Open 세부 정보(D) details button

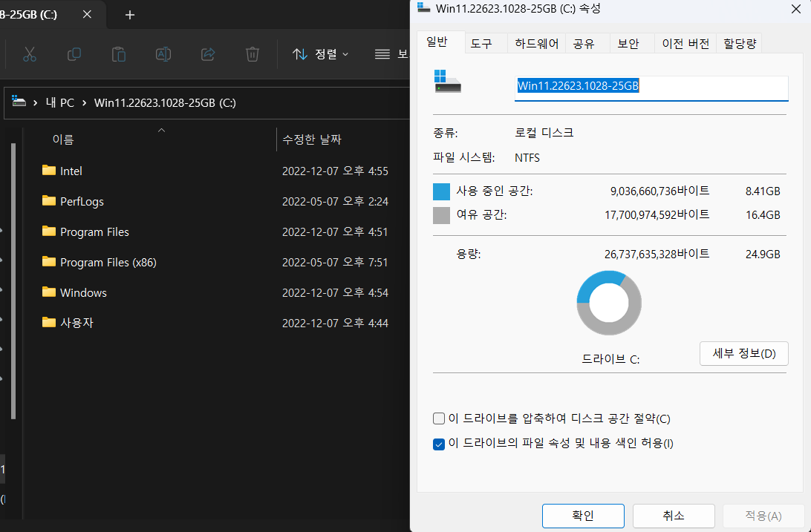point(743,354)
